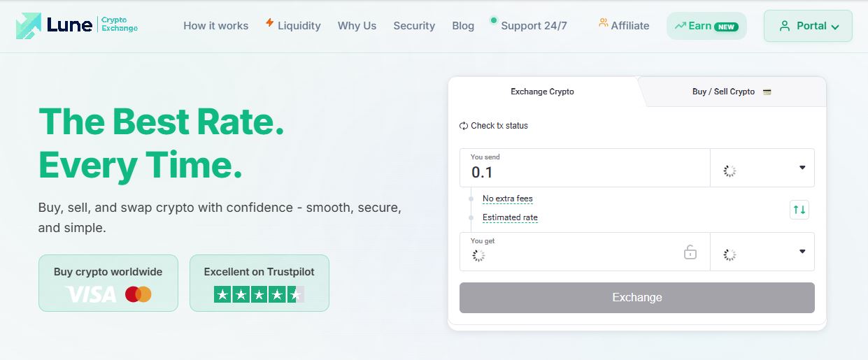Switch to the Buy / Sell Crypto tab
Image resolution: width=868 pixels, height=360 pixels.
point(732,92)
